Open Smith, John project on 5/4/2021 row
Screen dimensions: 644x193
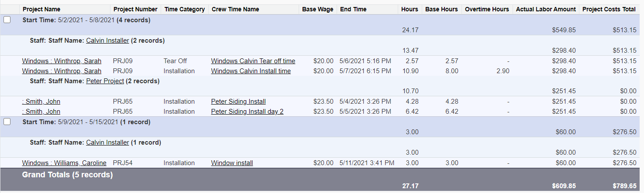41,102
